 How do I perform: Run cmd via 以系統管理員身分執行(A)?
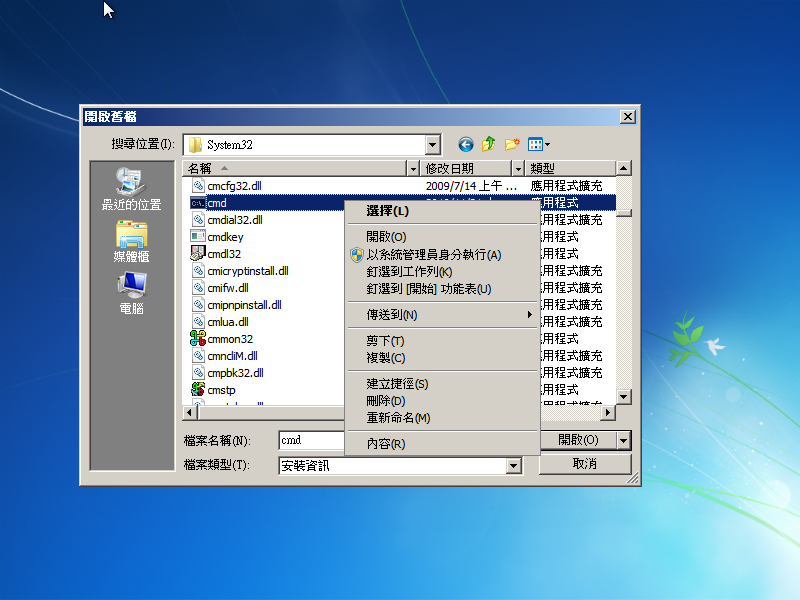[x=443, y=255]
